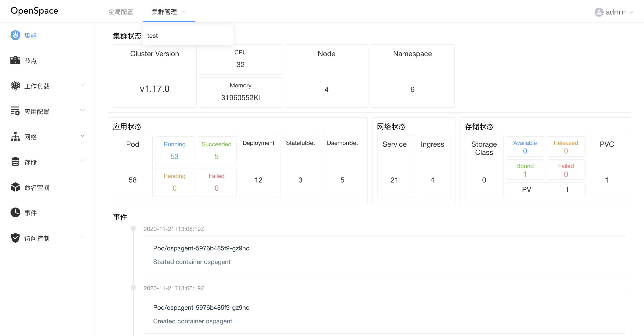644x336 pixels.
Task: Expand the 工作负载 submenu arrow
Action: pyautogui.click(x=82, y=85)
